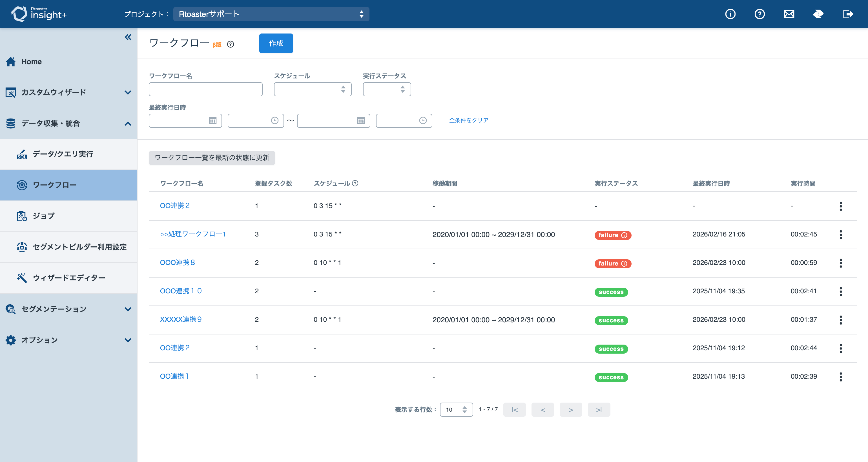Open the information icon in header
Screen dimensions: 868x462
click(730, 14)
